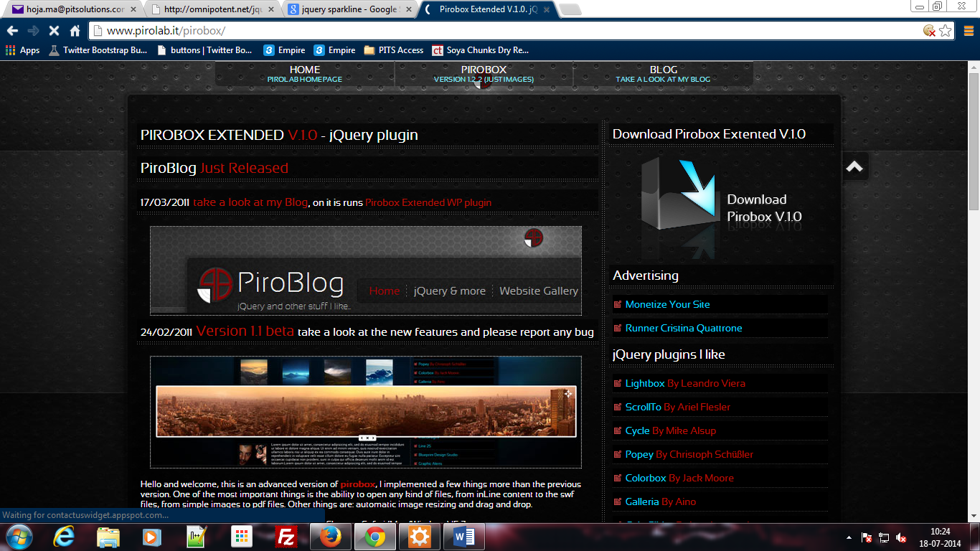Open the Cycle By Mike Alsup link
This screenshot has height=551, width=980.
point(671,430)
